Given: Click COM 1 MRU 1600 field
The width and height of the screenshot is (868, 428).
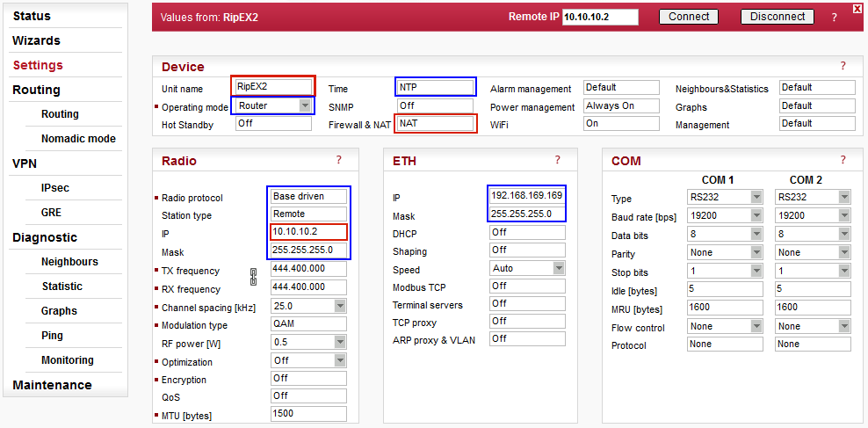Looking at the screenshot, I should 725,308.
